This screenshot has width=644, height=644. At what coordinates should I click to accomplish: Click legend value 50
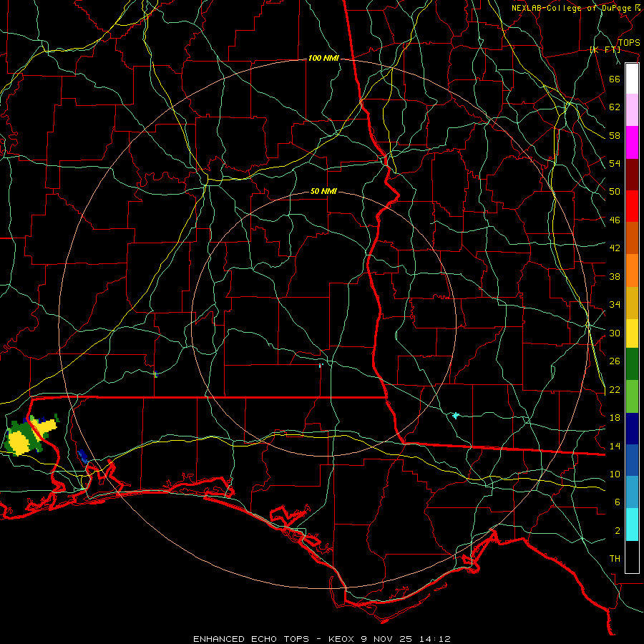(x=615, y=192)
